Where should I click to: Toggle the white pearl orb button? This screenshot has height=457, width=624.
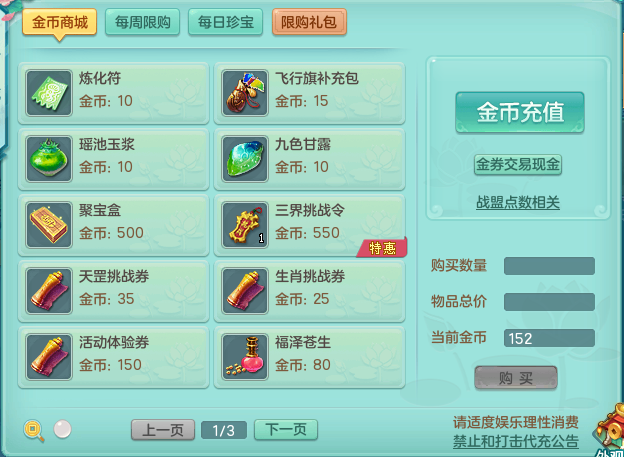click(x=62, y=429)
